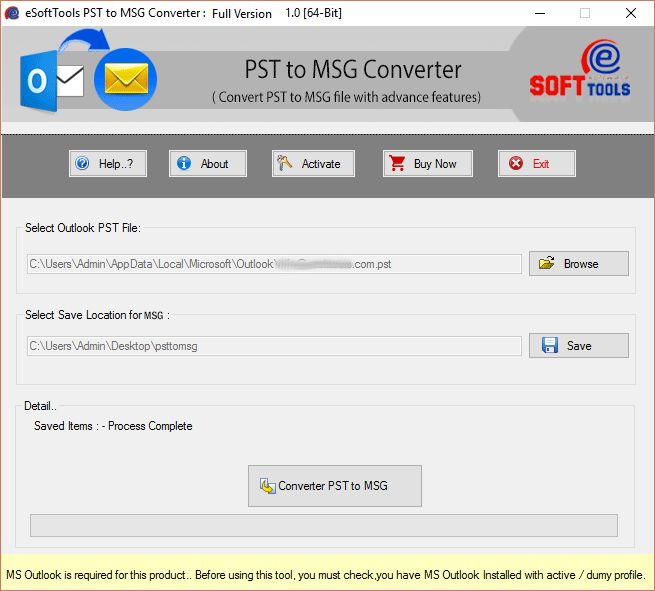
Task: Click the shopping cart icon
Action: click(x=397, y=163)
